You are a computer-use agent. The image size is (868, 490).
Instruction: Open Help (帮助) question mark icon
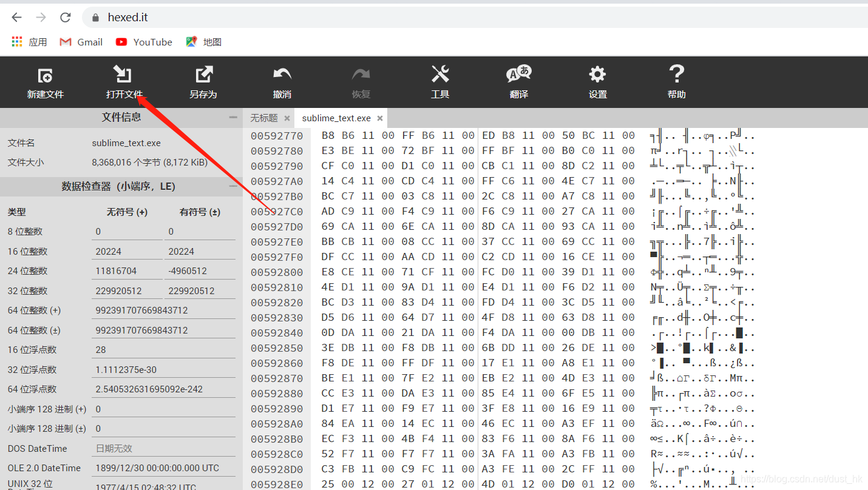tap(676, 75)
